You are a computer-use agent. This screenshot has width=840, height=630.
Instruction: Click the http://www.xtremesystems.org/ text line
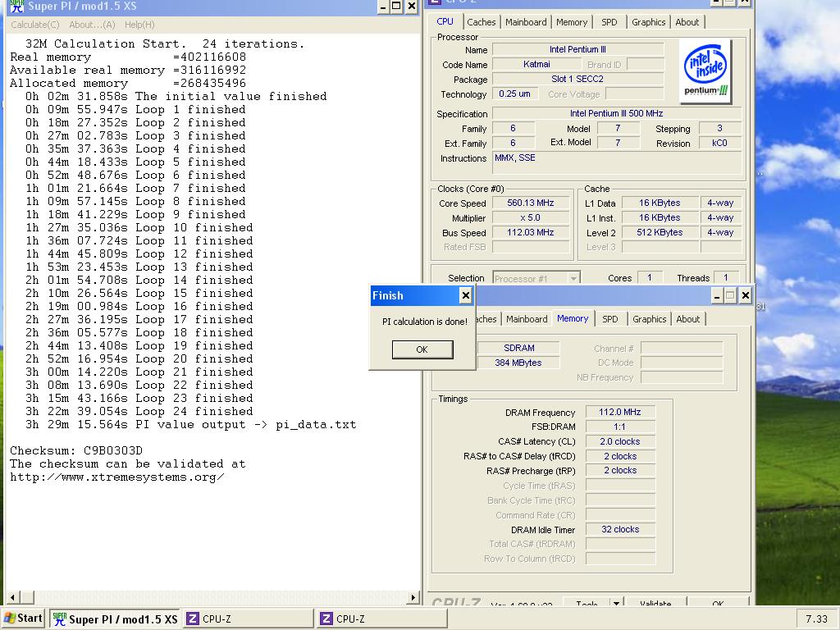tap(116, 477)
